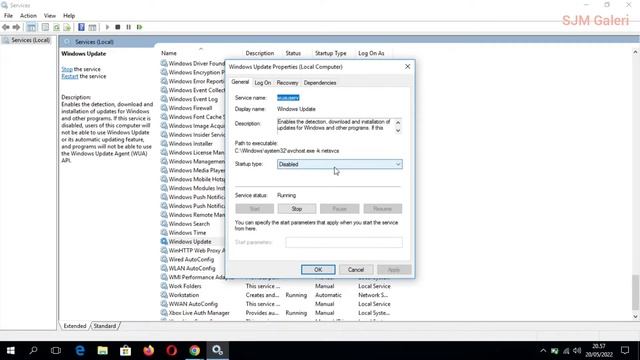Click the description box up scroll arrow
This screenshot has height=360, width=640.
(x=398, y=122)
